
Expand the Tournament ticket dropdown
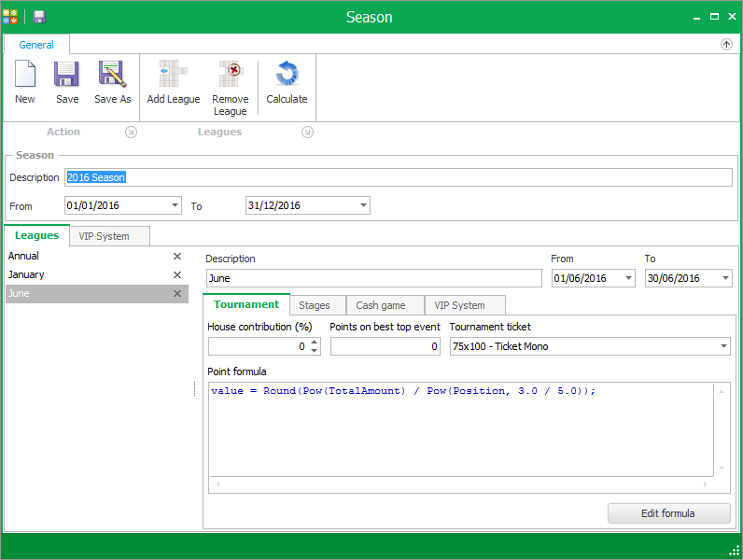click(x=723, y=346)
